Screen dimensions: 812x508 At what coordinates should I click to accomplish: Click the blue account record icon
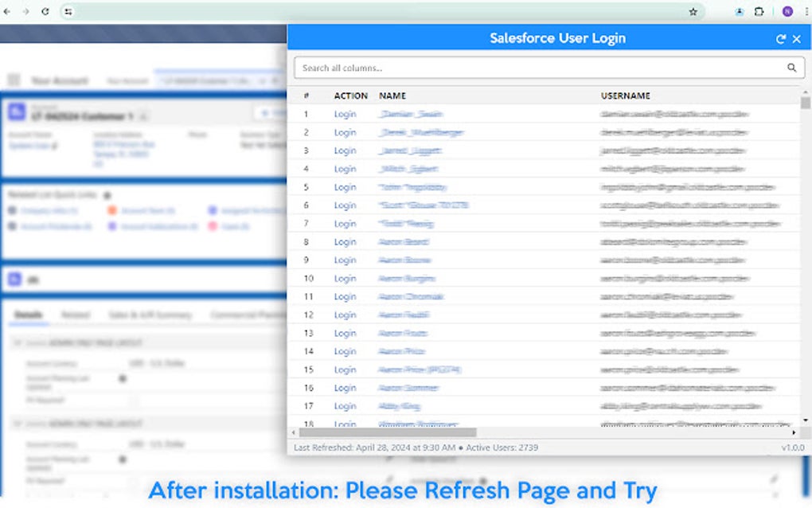(17, 113)
